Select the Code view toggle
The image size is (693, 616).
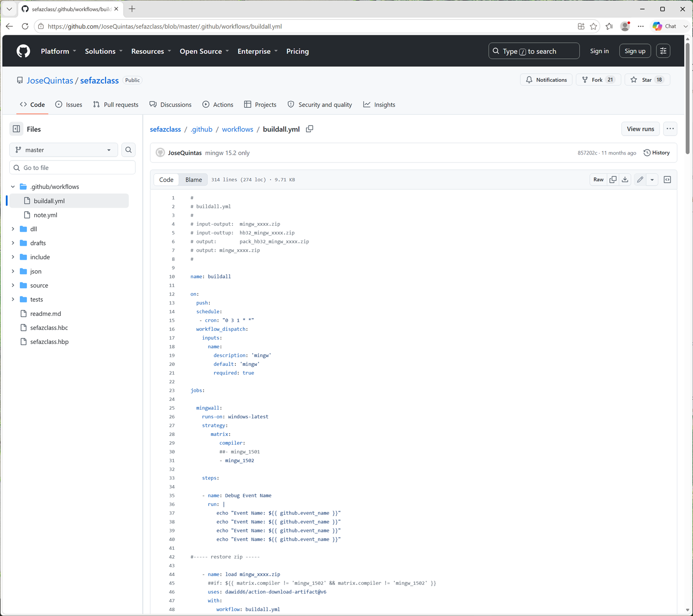click(x=166, y=180)
